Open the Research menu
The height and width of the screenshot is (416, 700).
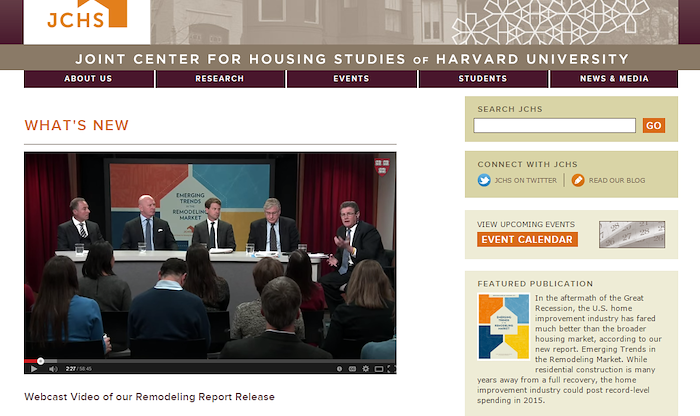pos(220,79)
